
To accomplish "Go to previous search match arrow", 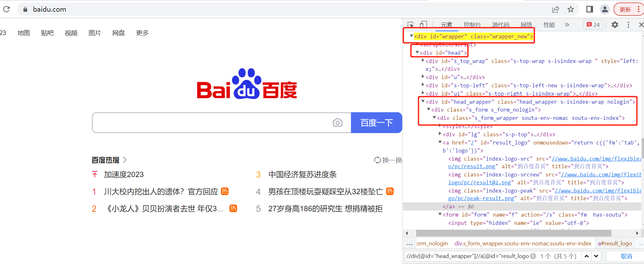I will (x=586, y=256).
